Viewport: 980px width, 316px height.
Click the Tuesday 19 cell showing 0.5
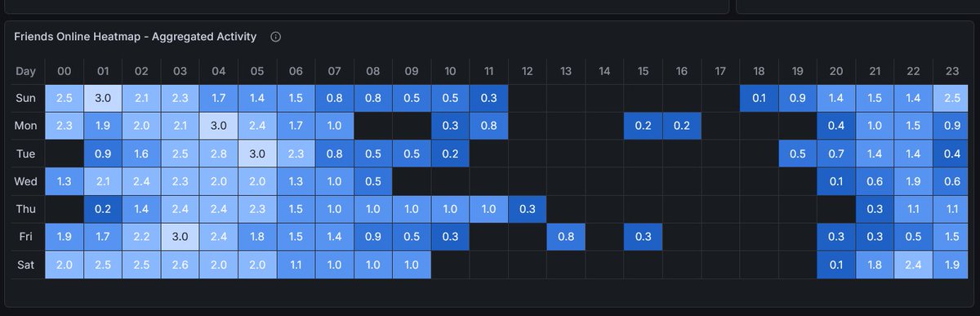[x=797, y=154]
